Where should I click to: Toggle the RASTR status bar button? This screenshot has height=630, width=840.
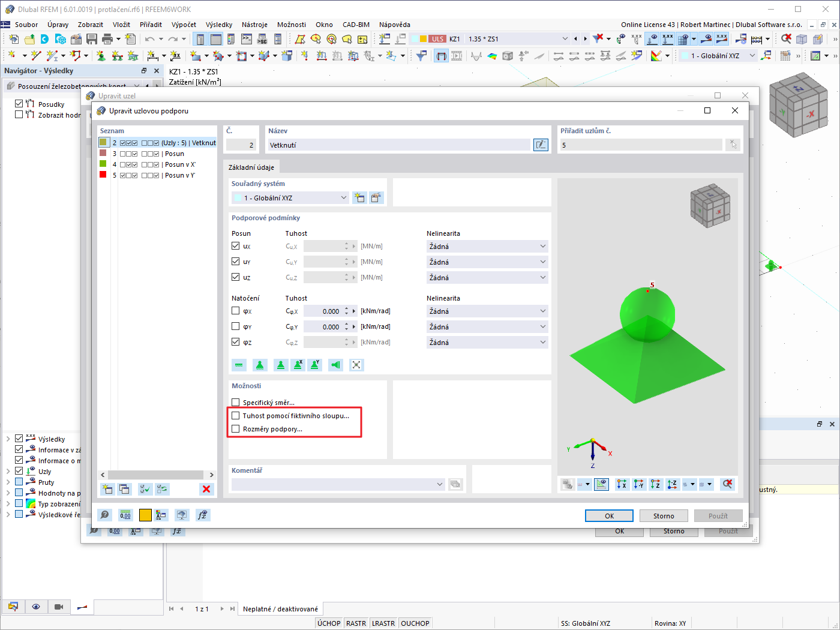click(356, 623)
